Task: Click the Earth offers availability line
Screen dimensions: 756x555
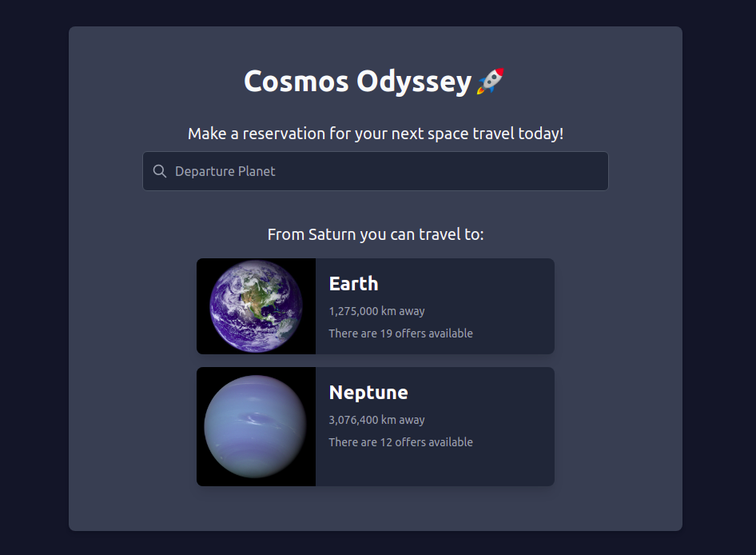Action: 400,333
